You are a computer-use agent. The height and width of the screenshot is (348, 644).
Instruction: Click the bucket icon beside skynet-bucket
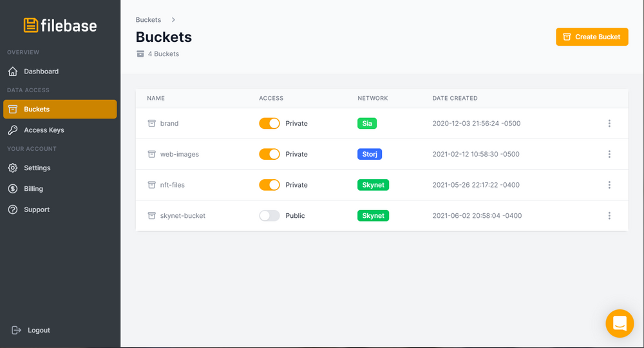tap(151, 216)
